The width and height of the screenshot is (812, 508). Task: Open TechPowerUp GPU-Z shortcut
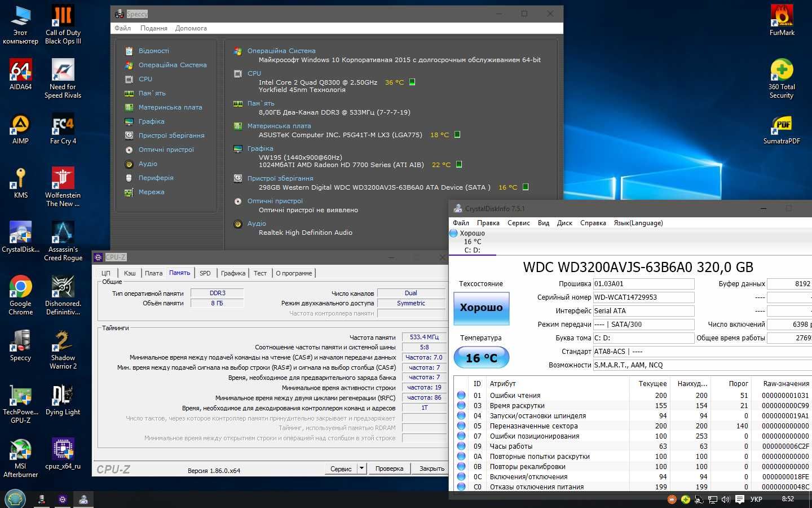click(20, 404)
